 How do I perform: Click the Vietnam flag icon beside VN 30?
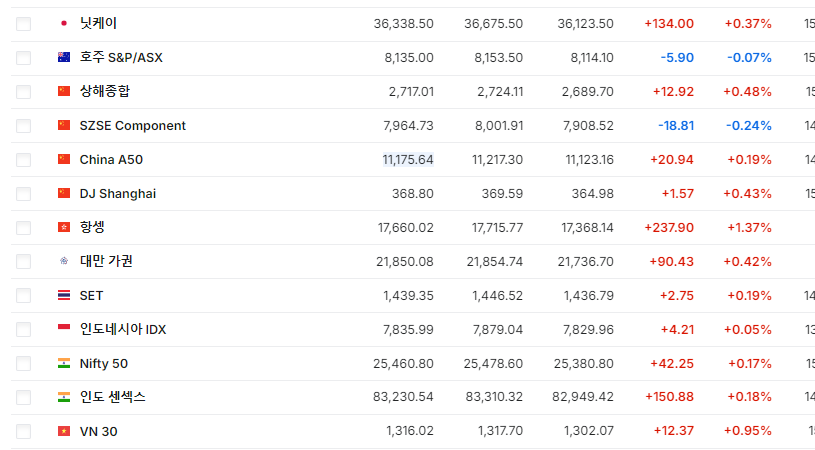64,431
